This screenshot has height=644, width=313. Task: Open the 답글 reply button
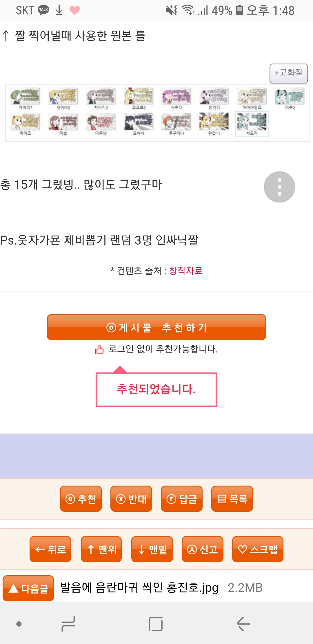tap(182, 499)
